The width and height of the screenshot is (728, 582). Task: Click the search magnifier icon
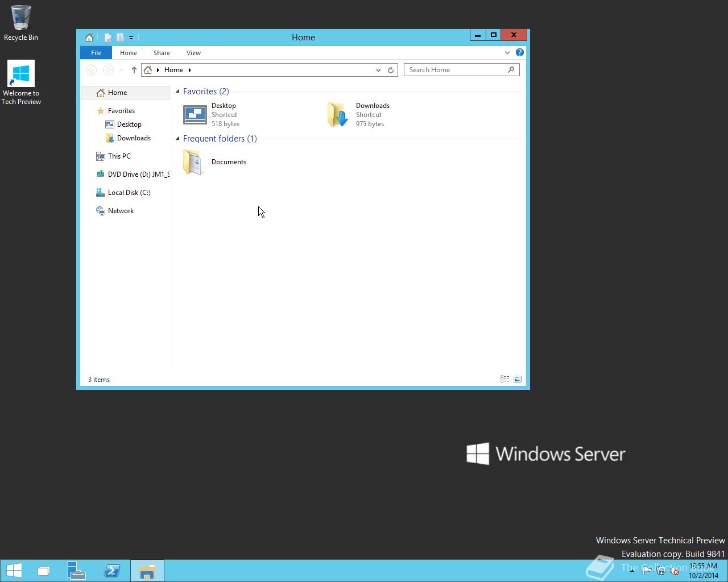pos(511,70)
